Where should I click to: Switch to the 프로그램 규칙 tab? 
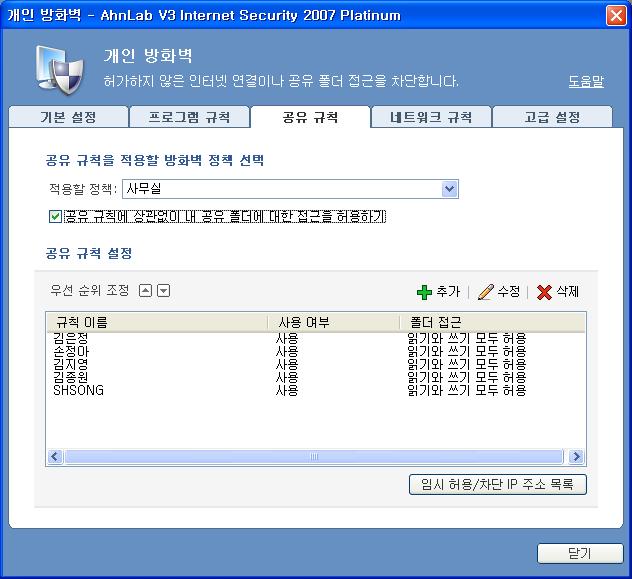(x=189, y=117)
